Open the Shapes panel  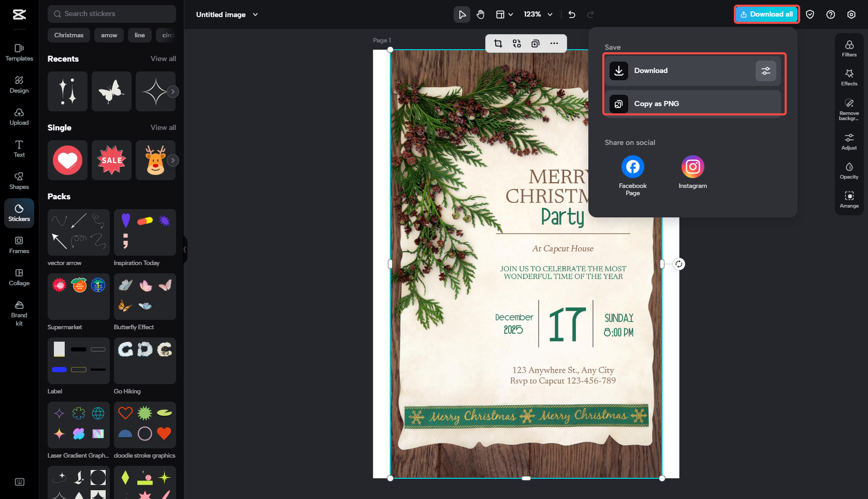(x=19, y=180)
